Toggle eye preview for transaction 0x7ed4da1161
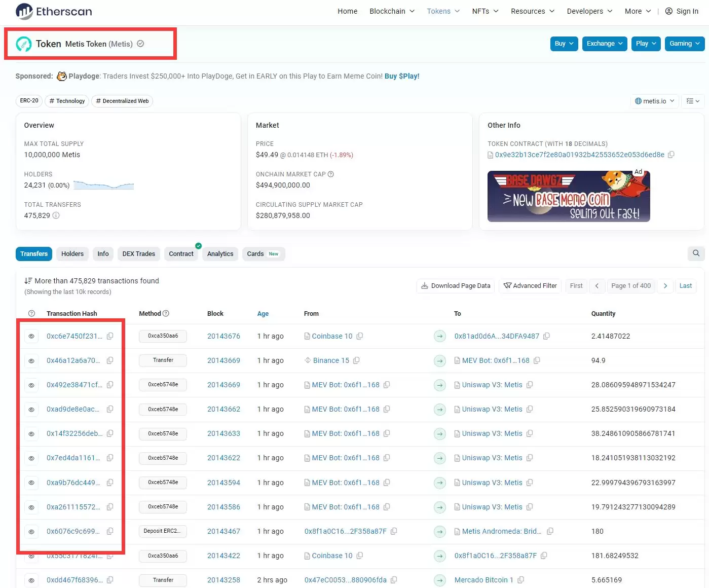This screenshot has width=709, height=588. [x=31, y=458]
